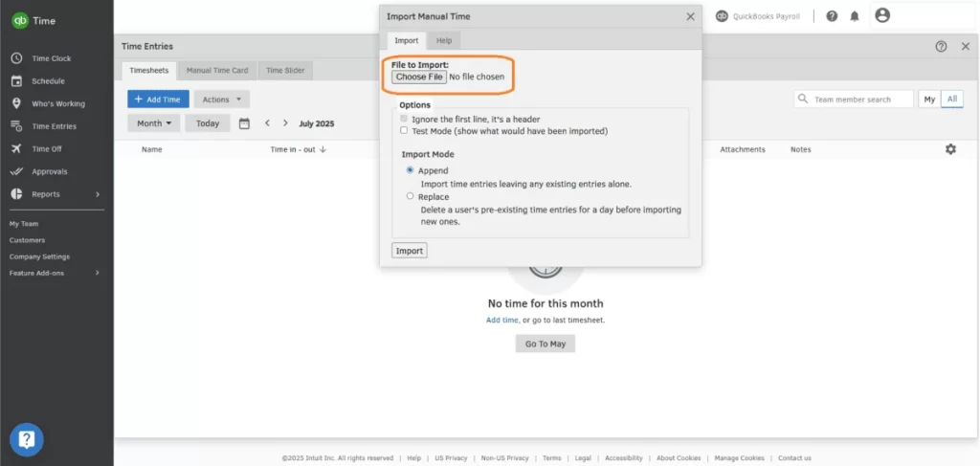Select the Import tab in dialog
This screenshot has height=466, width=980.
[406, 40]
